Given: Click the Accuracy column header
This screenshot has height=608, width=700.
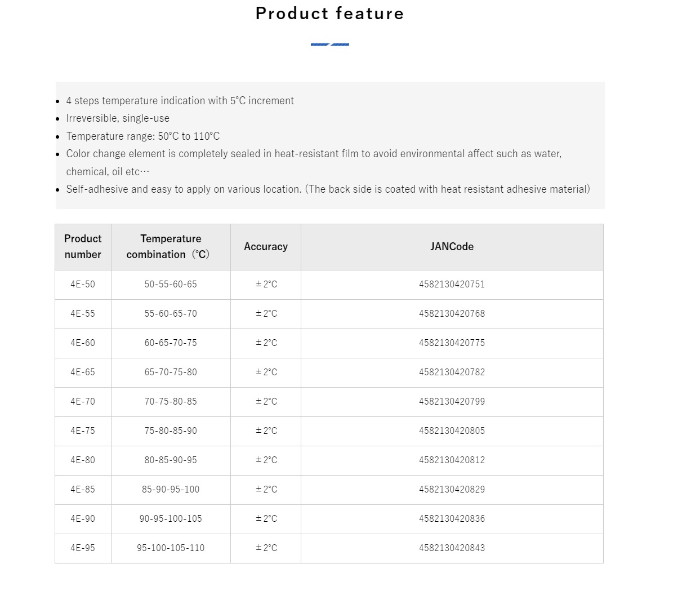Looking at the screenshot, I should pyautogui.click(x=266, y=247).
